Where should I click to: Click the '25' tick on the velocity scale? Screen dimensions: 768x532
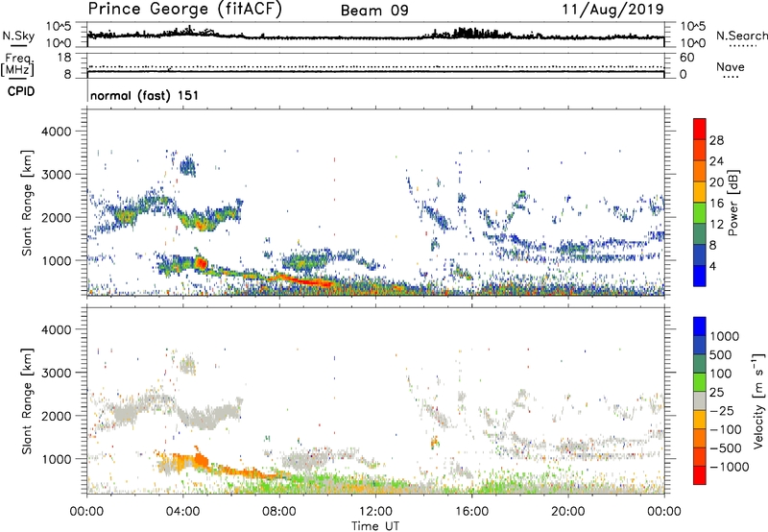pos(717,393)
